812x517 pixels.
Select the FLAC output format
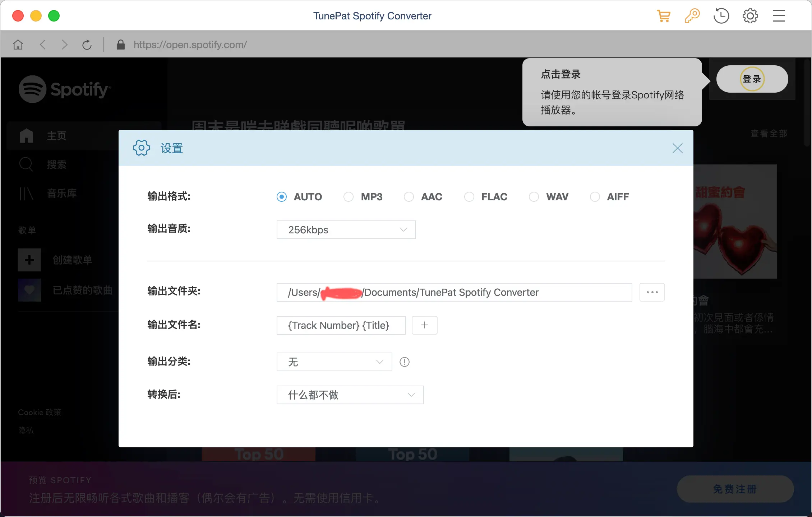[x=469, y=197]
